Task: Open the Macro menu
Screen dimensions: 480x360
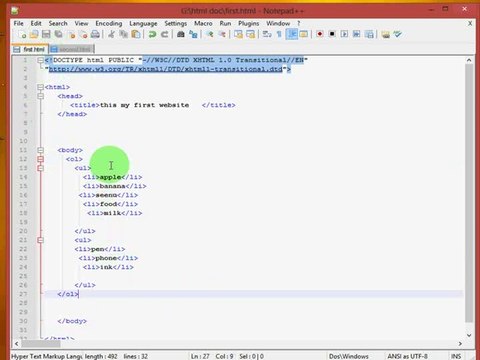Action: pyautogui.click(x=203, y=23)
